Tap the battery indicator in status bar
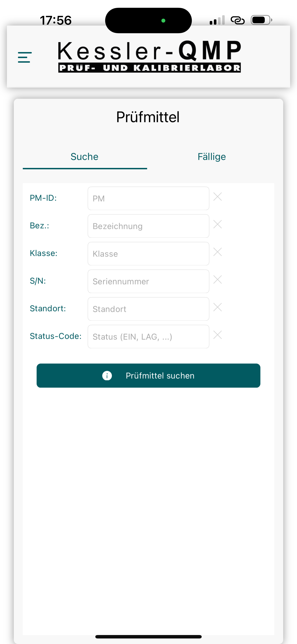 pyautogui.click(x=262, y=20)
